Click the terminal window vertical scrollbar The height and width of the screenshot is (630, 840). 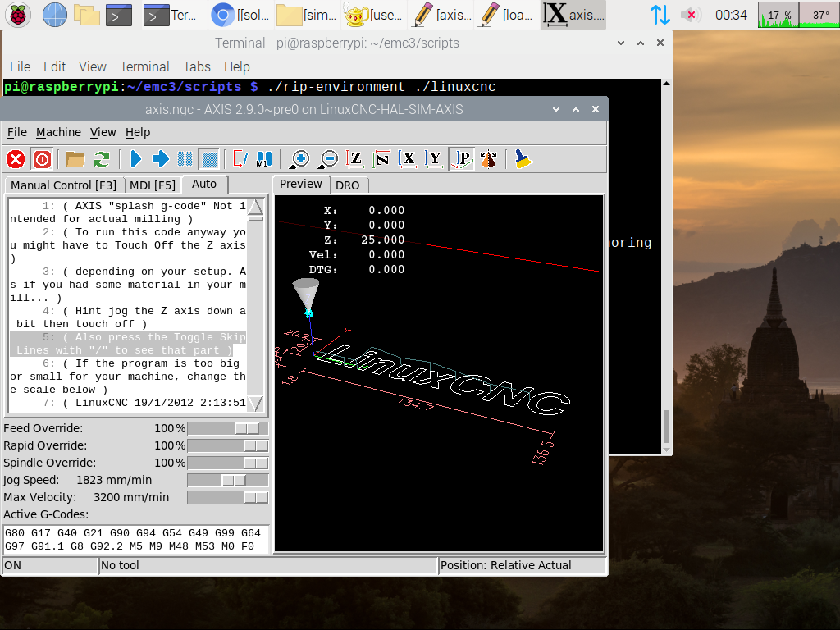tap(666, 267)
